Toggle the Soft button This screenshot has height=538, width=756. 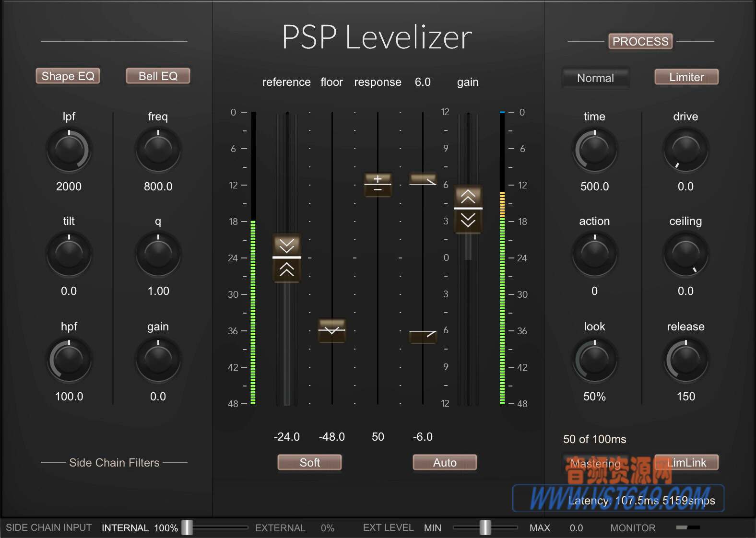click(310, 463)
